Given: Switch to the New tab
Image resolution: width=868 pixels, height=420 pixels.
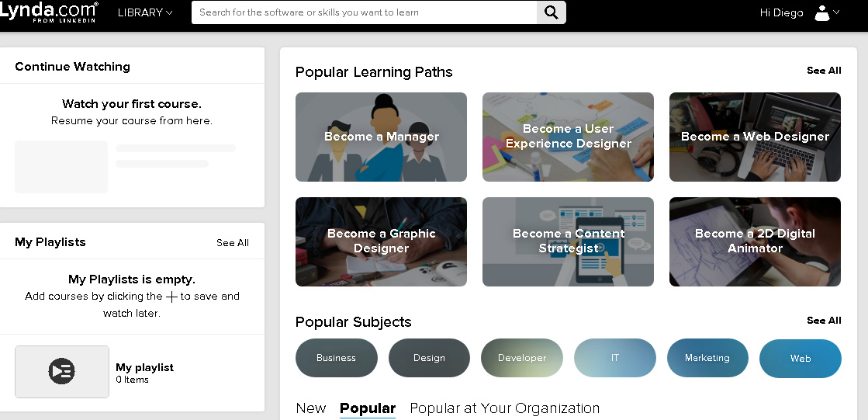Looking at the screenshot, I should click(x=311, y=408).
